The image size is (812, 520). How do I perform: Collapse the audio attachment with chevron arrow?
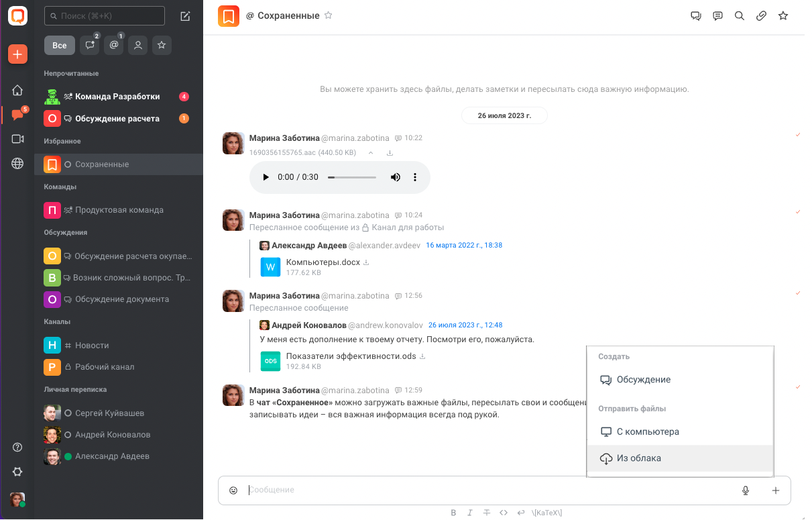[x=370, y=153]
